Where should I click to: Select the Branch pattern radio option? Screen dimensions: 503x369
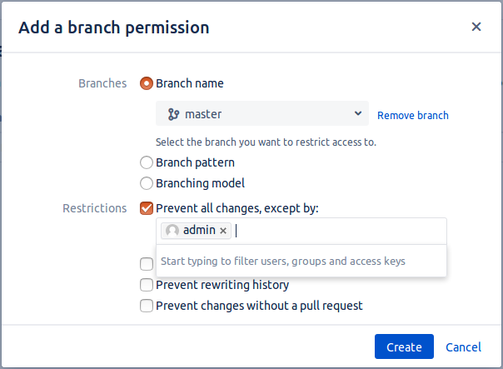pyautogui.click(x=146, y=163)
